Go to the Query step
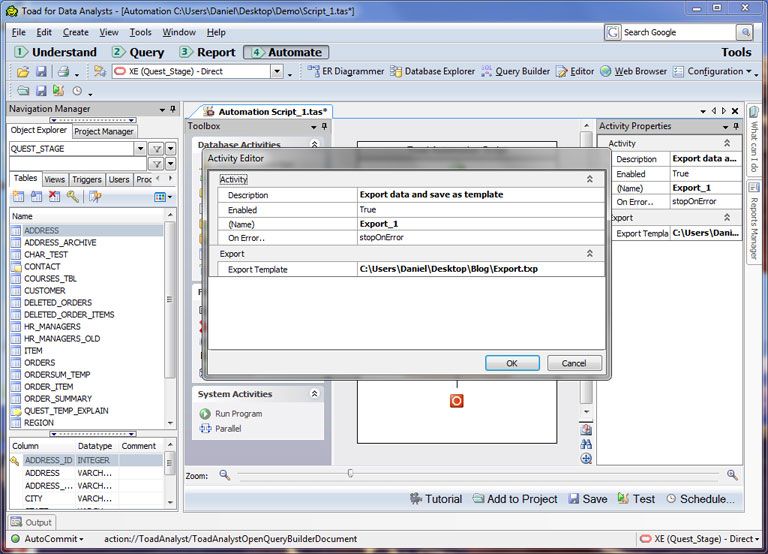Viewport: 768px width, 554px height. point(138,52)
